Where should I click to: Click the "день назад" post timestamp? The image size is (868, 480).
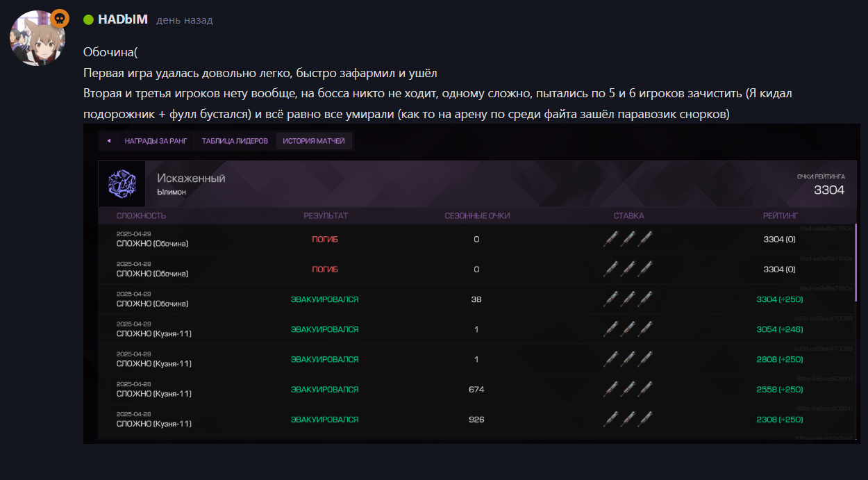pyautogui.click(x=185, y=20)
